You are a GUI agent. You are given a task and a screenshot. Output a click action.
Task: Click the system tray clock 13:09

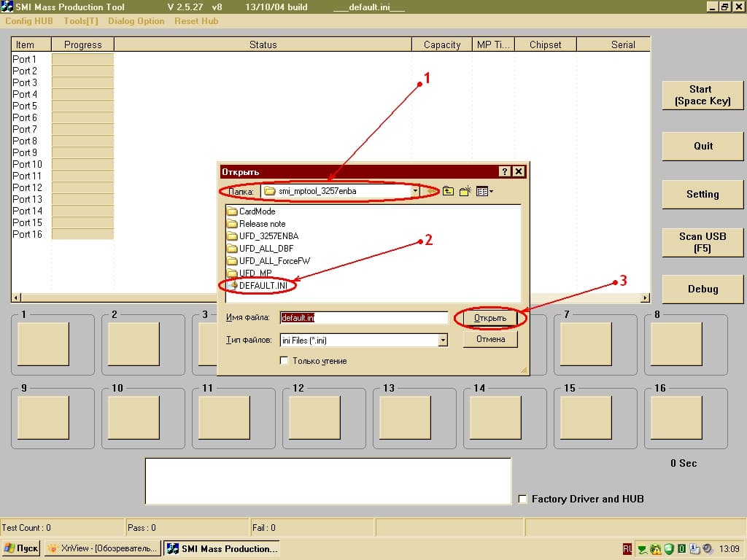pyautogui.click(x=729, y=549)
